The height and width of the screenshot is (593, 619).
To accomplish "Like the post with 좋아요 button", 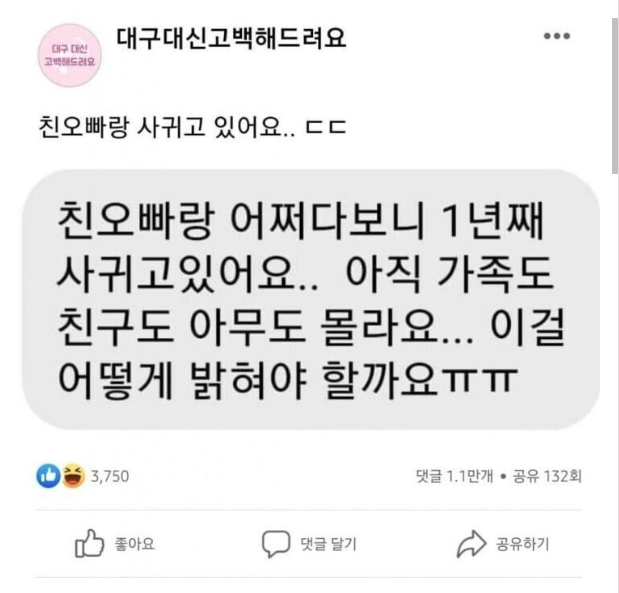I will (114, 544).
